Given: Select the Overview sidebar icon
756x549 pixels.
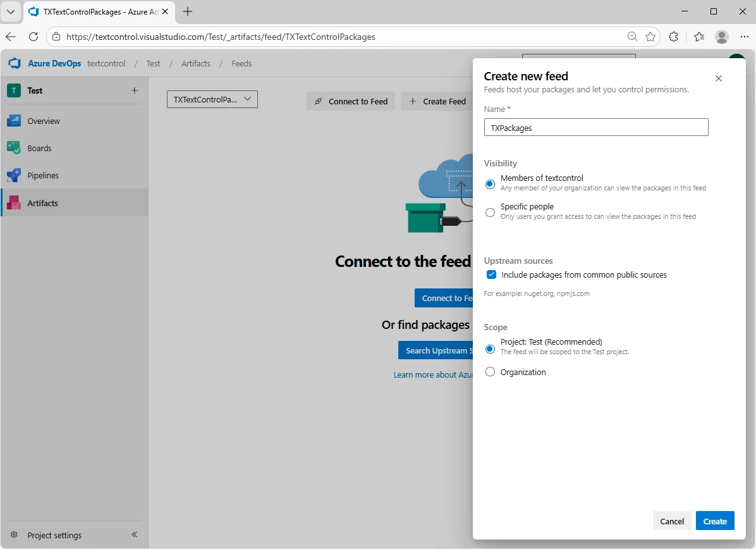Looking at the screenshot, I should pyautogui.click(x=13, y=120).
